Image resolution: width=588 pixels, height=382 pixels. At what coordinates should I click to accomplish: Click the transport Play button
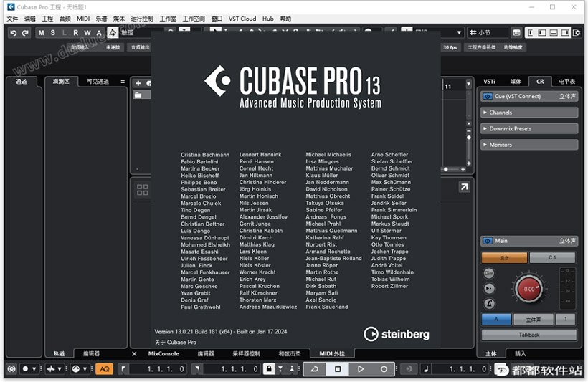(x=361, y=369)
